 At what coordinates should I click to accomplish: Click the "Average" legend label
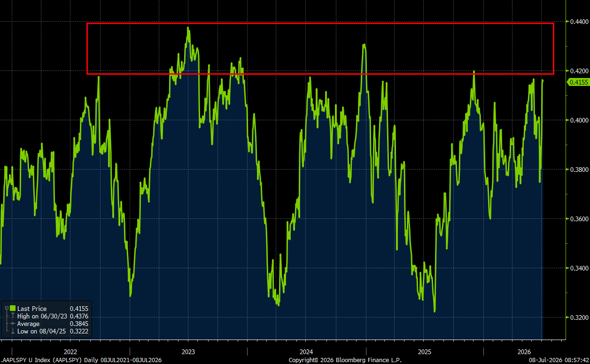(29, 324)
